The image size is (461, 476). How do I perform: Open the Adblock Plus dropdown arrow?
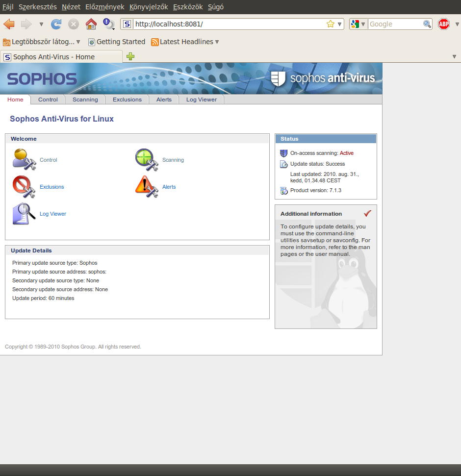click(457, 25)
